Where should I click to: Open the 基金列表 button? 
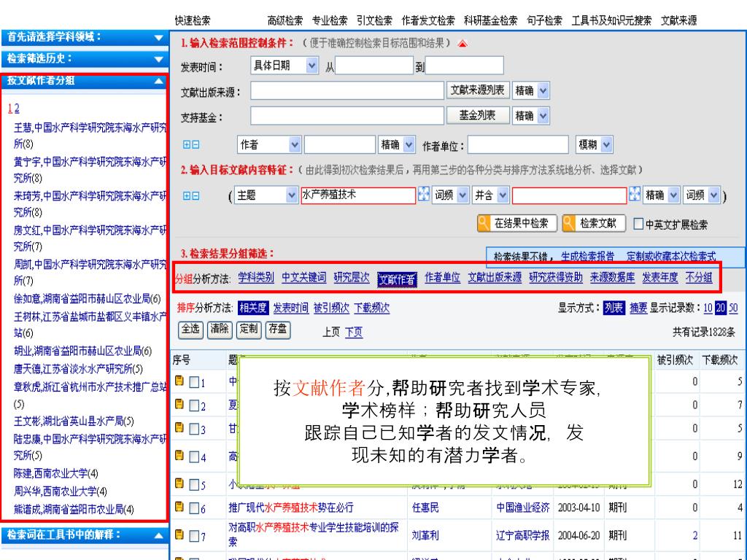point(478,115)
